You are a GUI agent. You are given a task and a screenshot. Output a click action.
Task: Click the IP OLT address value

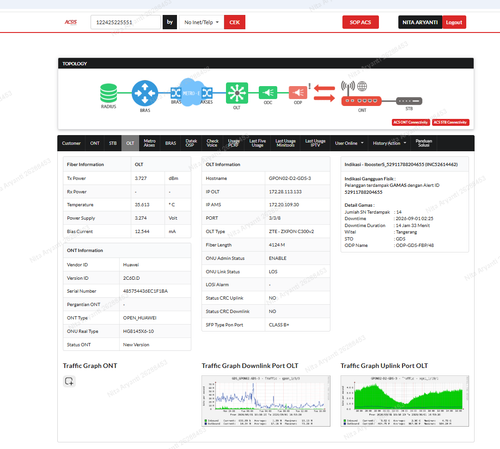285,192
